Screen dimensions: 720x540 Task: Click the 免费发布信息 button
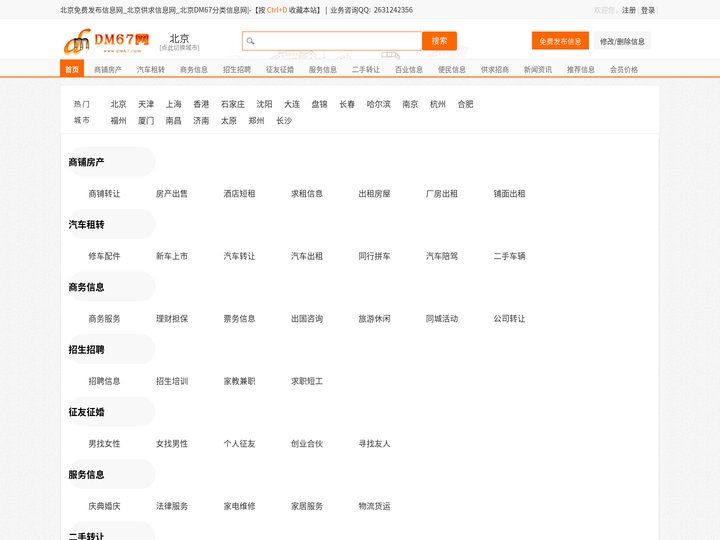[560, 41]
